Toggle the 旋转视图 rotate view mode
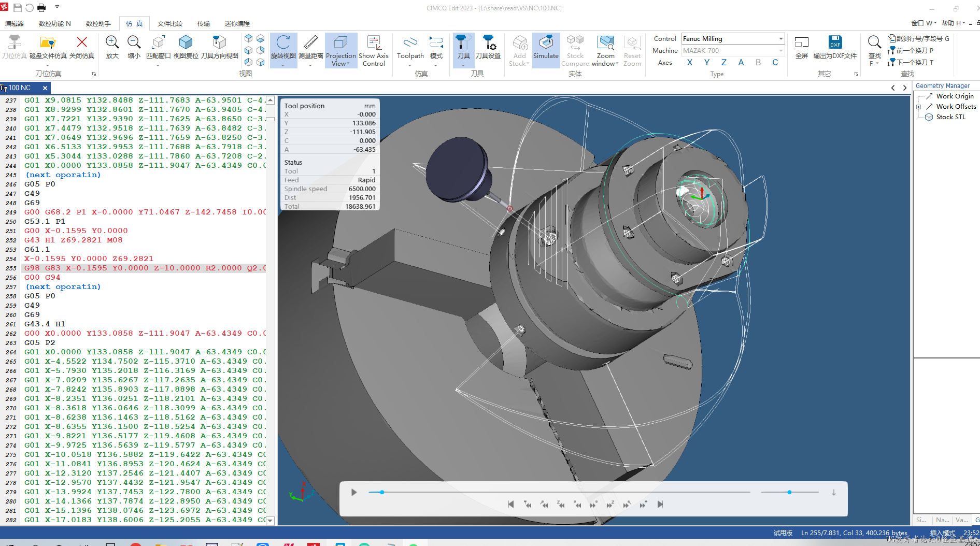The height and width of the screenshot is (546, 980). point(283,47)
